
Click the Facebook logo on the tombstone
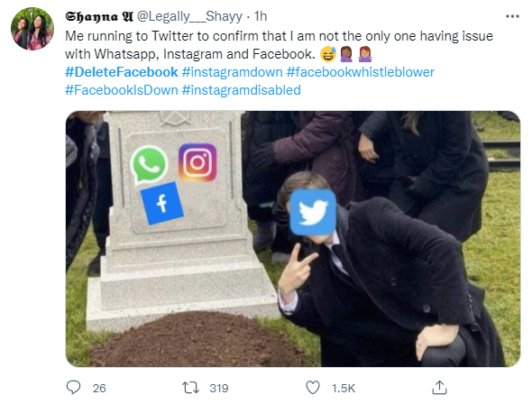(161, 203)
